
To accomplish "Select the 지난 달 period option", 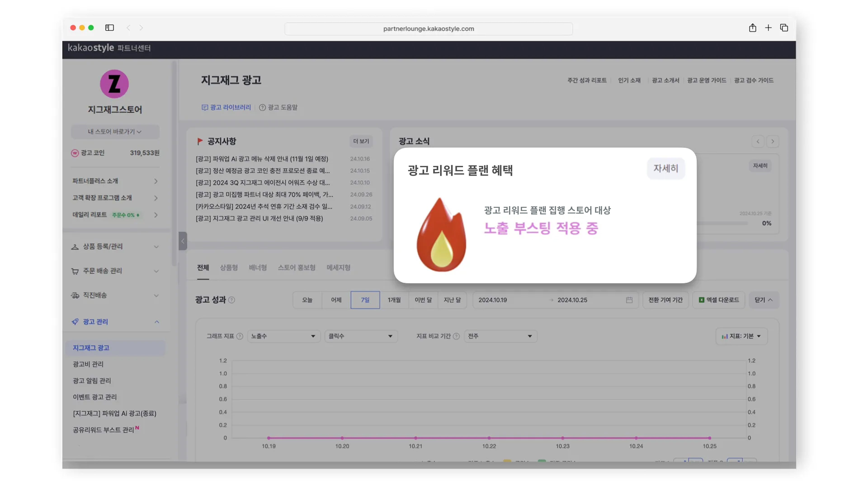I will point(452,300).
